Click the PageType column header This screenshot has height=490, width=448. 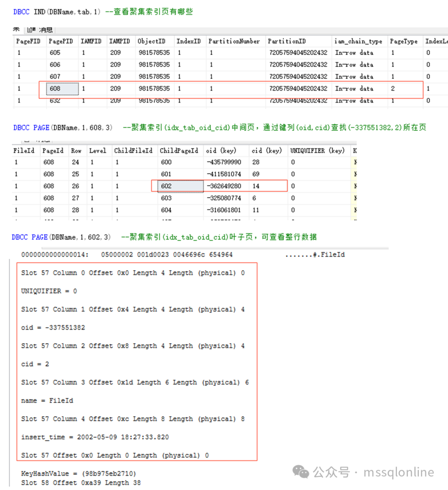click(404, 41)
